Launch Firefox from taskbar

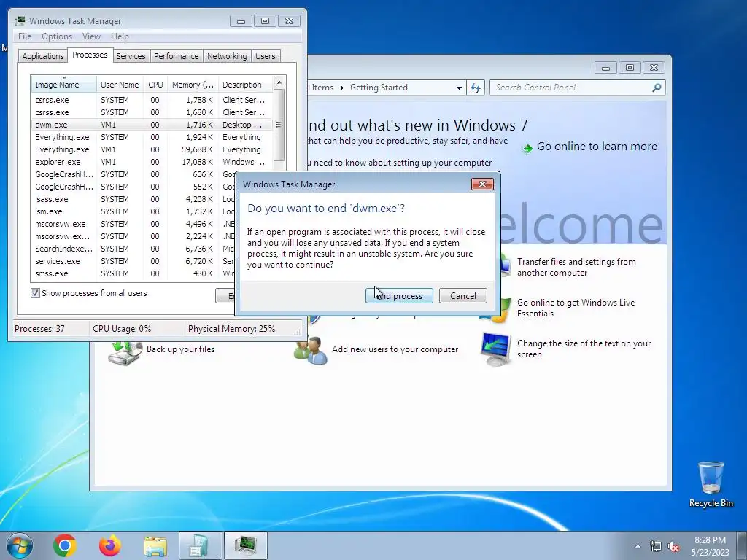pos(109,545)
